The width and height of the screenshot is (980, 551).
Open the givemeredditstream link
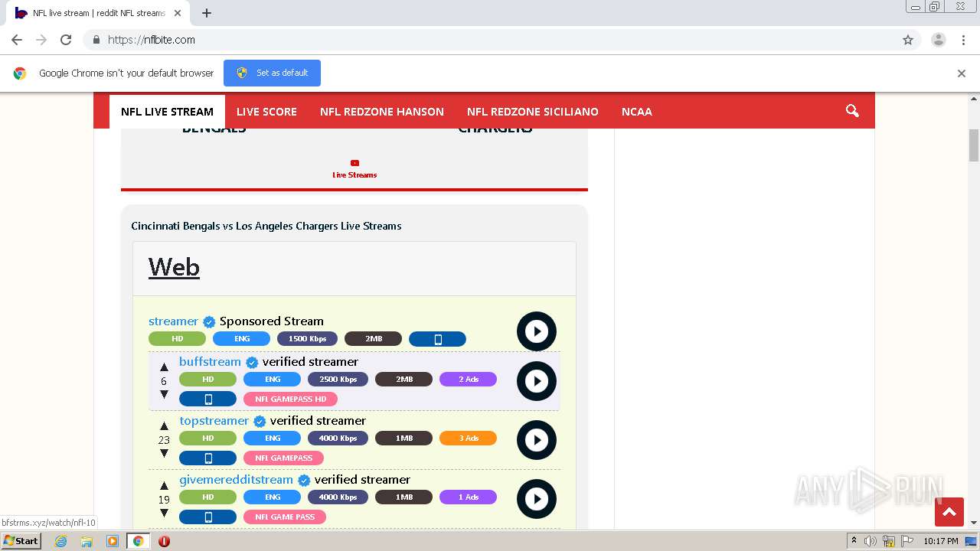236,480
